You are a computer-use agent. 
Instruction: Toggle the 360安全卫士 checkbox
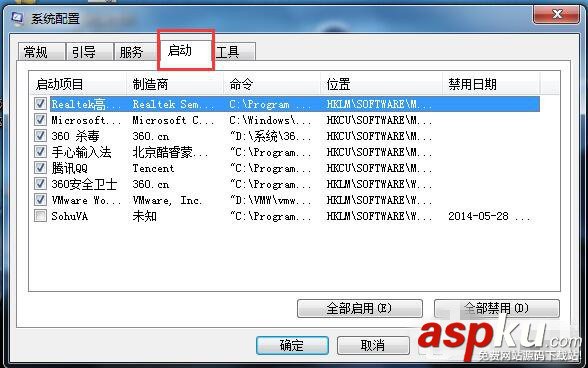(x=40, y=184)
